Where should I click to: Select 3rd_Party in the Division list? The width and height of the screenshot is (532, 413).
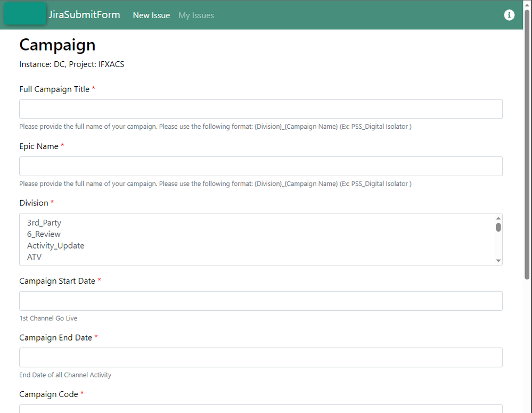(x=44, y=223)
